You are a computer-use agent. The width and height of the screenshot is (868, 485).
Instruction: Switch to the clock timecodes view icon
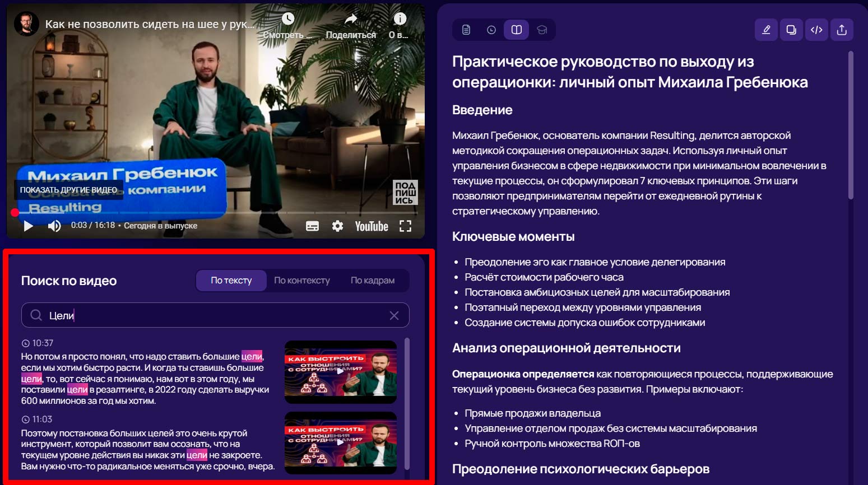tap(491, 30)
